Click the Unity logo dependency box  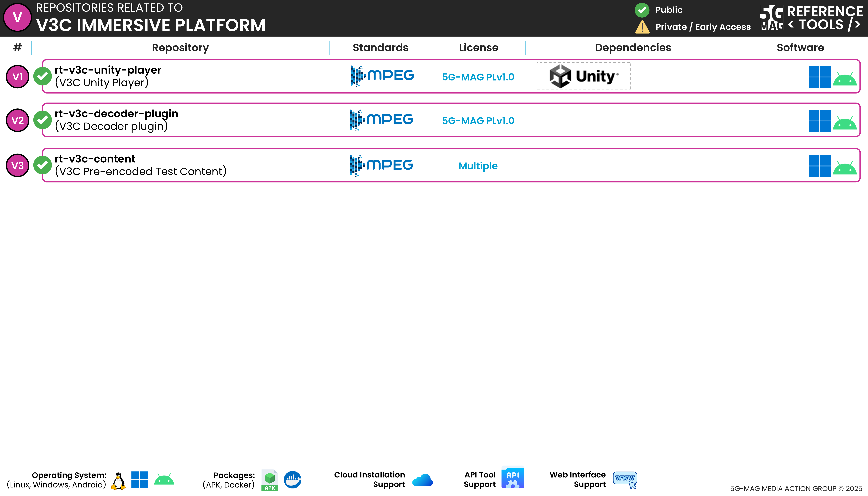tap(584, 76)
